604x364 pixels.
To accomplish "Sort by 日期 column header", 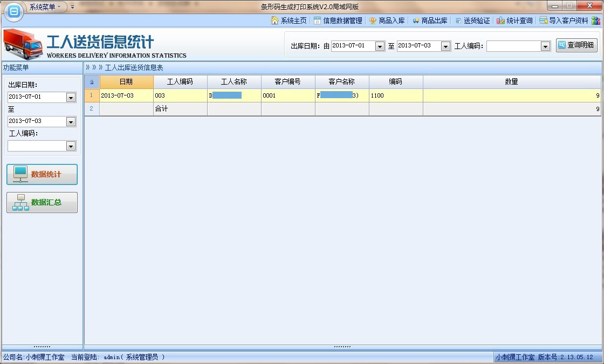I will coord(126,81).
